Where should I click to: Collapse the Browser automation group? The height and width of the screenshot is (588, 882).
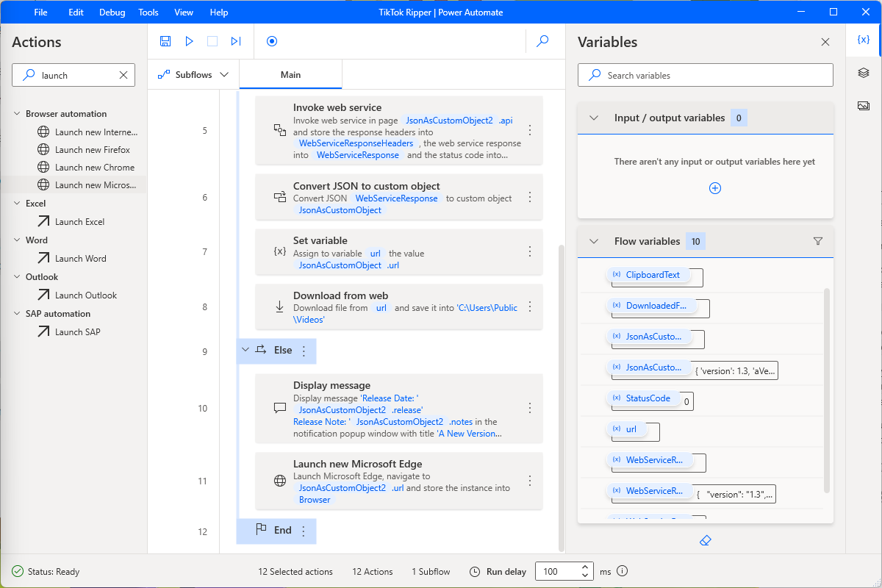(16, 114)
